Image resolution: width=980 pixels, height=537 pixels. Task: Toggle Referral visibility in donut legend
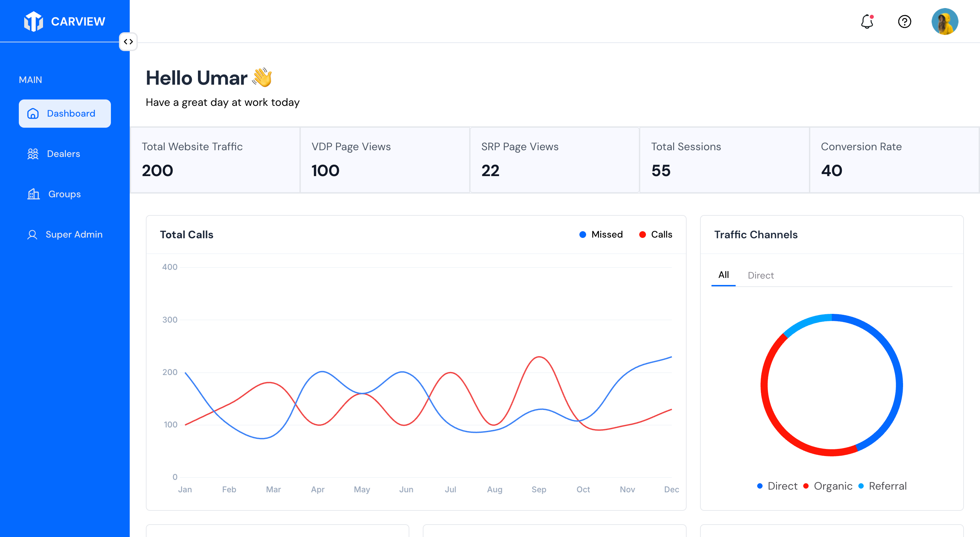pyautogui.click(x=883, y=486)
